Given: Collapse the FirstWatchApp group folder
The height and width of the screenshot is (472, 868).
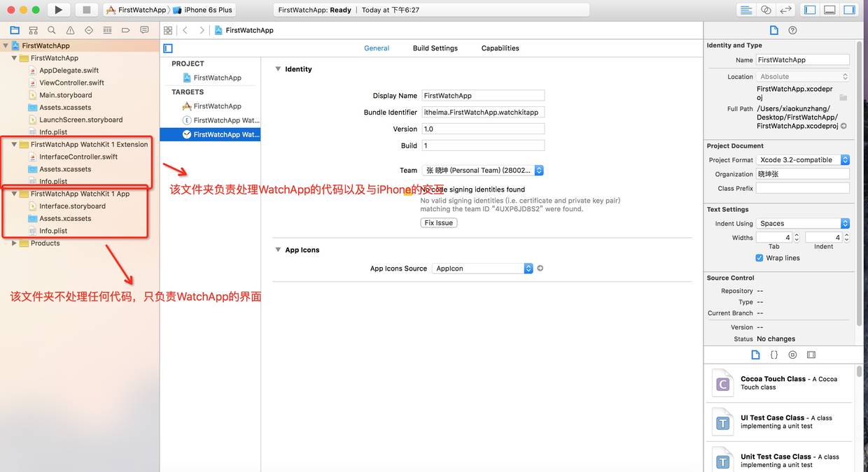Looking at the screenshot, I should pyautogui.click(x=14, y=58).
